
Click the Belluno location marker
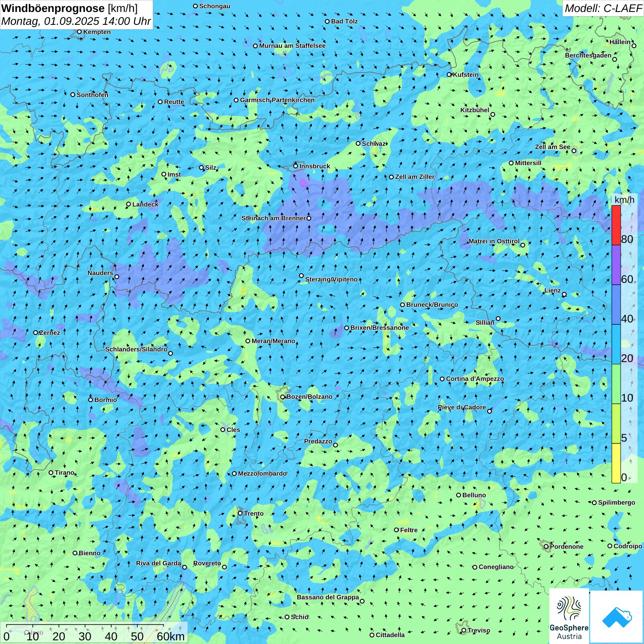pos(459,495)
